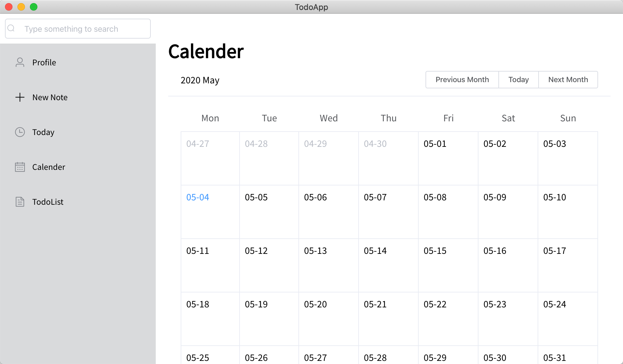The image size is (623, 364).
Task: Click the green fullscreen window button
Action: (34, 7)
